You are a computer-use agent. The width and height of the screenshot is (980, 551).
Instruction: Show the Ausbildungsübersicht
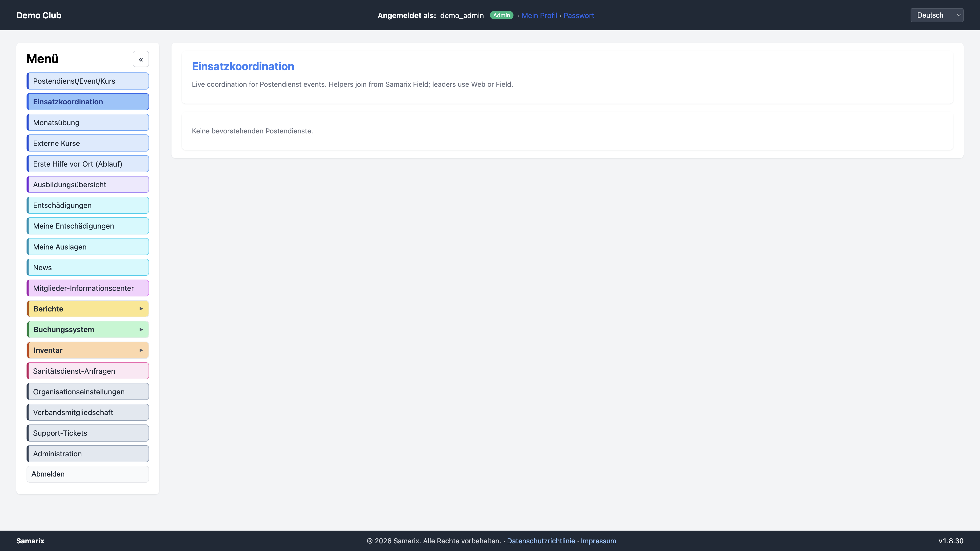88,184
